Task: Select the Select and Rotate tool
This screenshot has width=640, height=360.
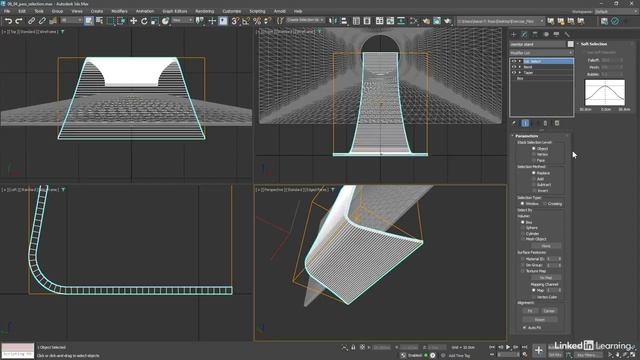Action: click(x=144, y=21)
